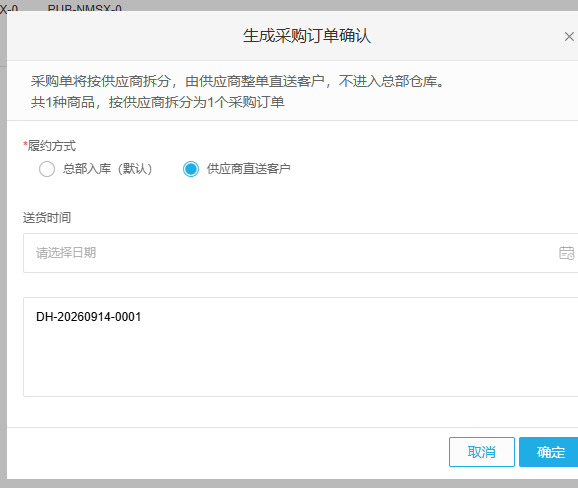Select 总部入库（默认） radio option

[x=47, y=169]
